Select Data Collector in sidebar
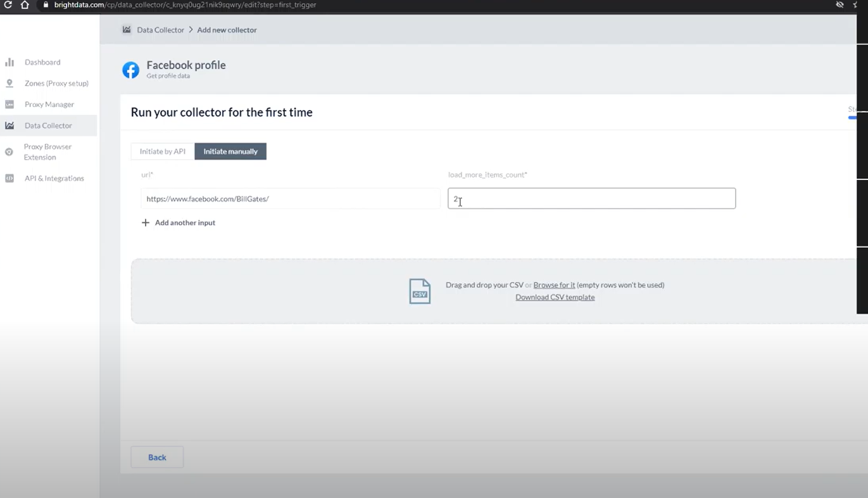 tap(48, 125)
